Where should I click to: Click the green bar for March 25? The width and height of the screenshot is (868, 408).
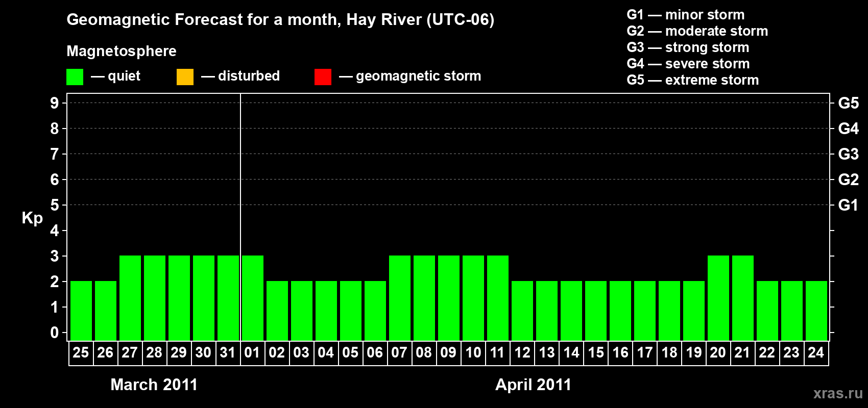point(81,311)
